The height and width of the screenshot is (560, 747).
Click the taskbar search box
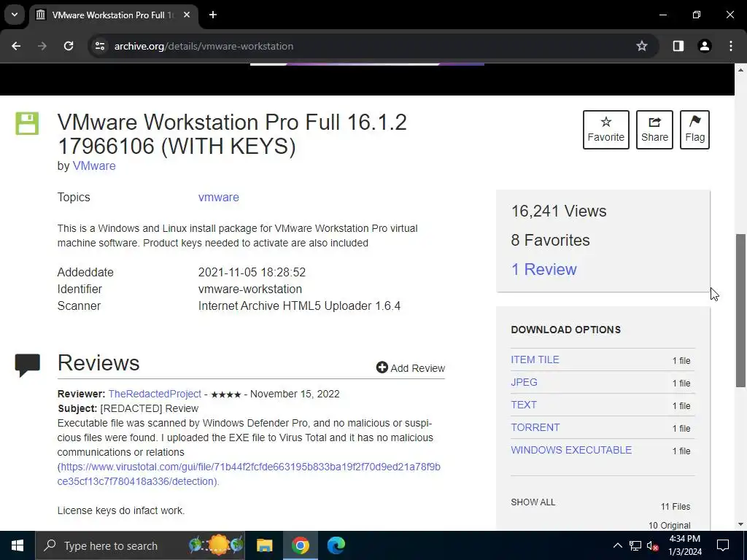tap(140, 545)
